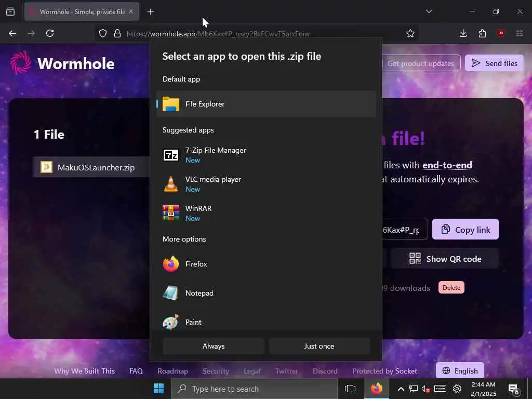Select 7-Zip File Manager option
The height and width of the screenshot is (399, 532).
point(267,155)
